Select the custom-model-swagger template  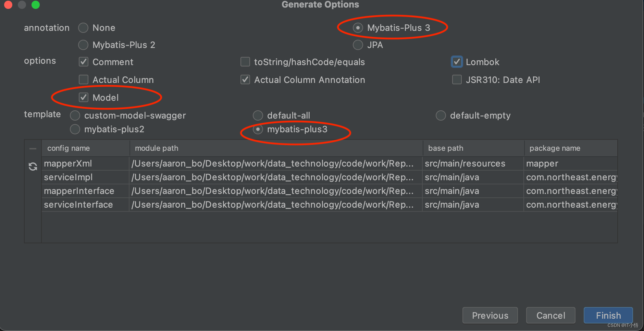(x=75, y=115)
